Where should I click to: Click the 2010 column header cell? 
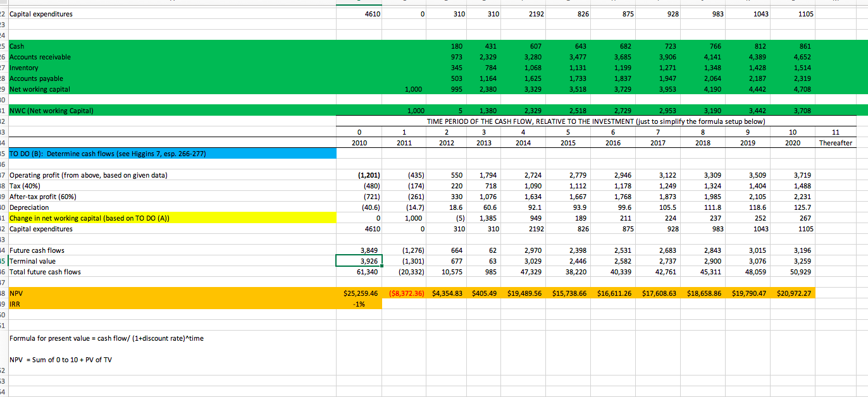click(359, 143)
